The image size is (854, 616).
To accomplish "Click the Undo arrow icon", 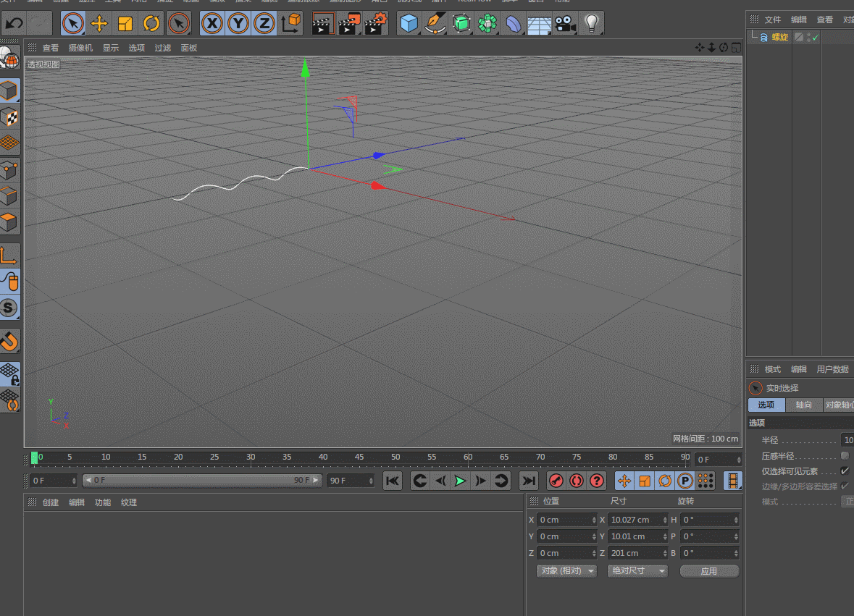I will click(14, 24).
